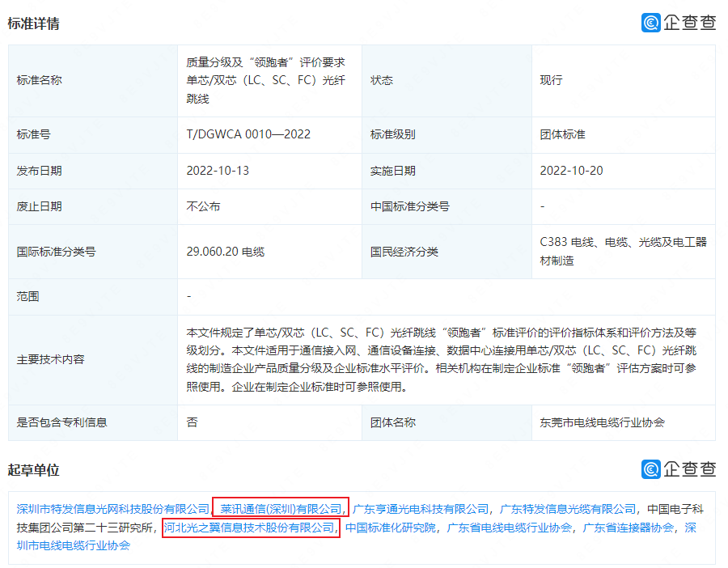Open the 广东省电线电缆行业协会 link
728x568 pixels.
510,528
